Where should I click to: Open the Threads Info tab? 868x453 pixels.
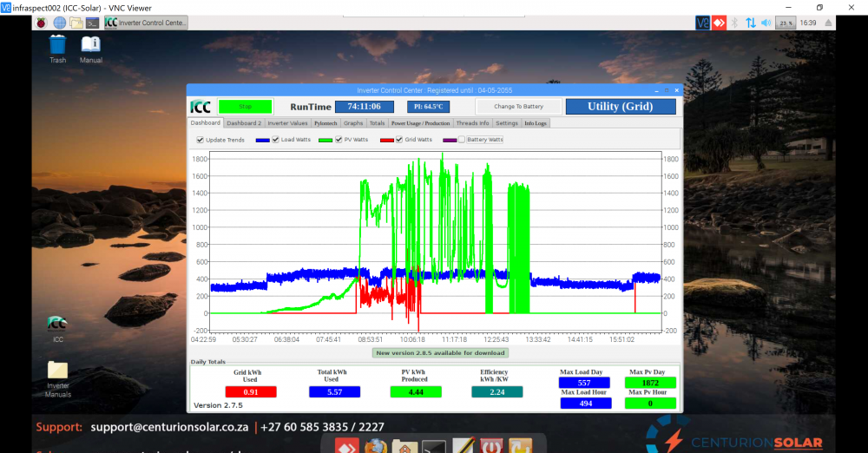[473, 123]
